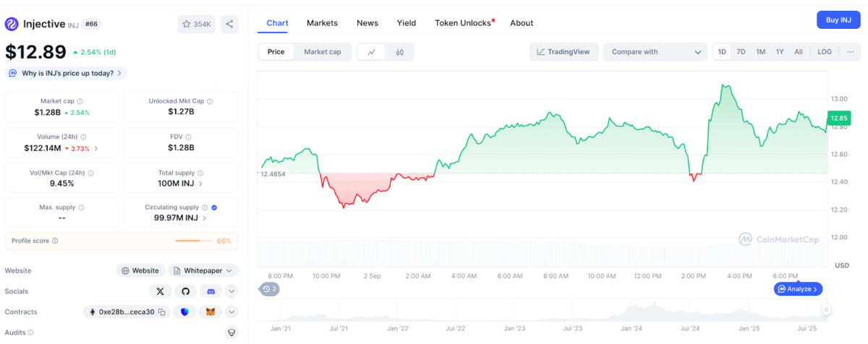Open the About tab
The width and height of the screenshot is (868, 344).
pyautogui.click(x=522, y=23)
